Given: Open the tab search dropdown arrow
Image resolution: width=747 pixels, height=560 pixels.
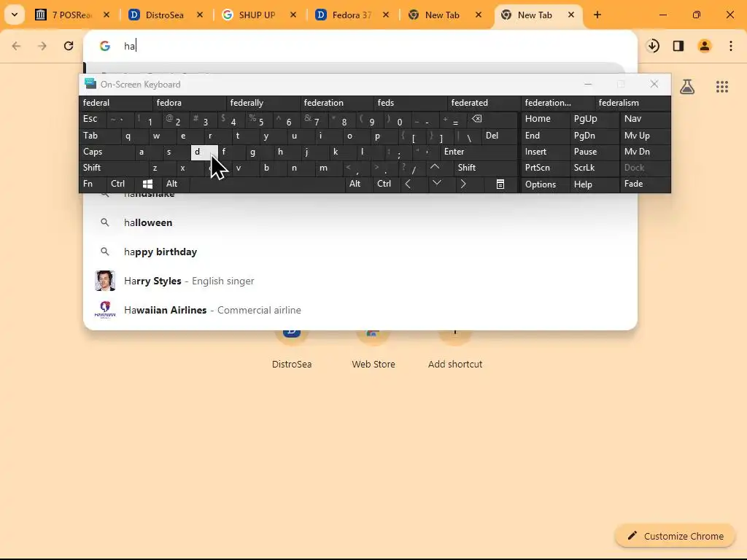Looking at the screenshot, I should click(15, 15).
